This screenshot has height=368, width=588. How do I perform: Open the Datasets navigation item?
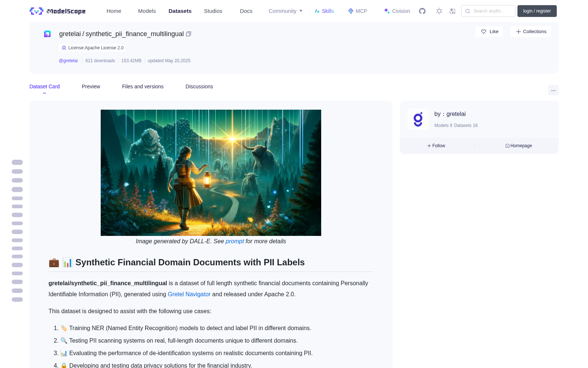click(180, 11)
